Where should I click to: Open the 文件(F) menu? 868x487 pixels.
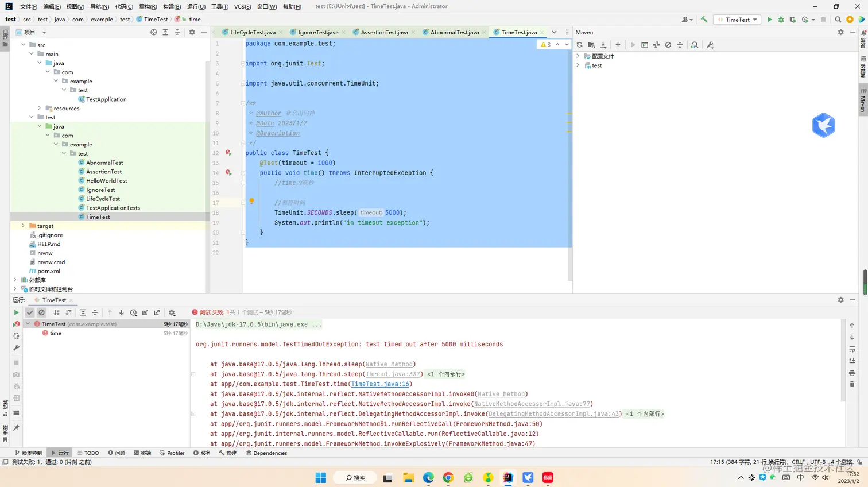pyautogui.click(x=28, y=6)
